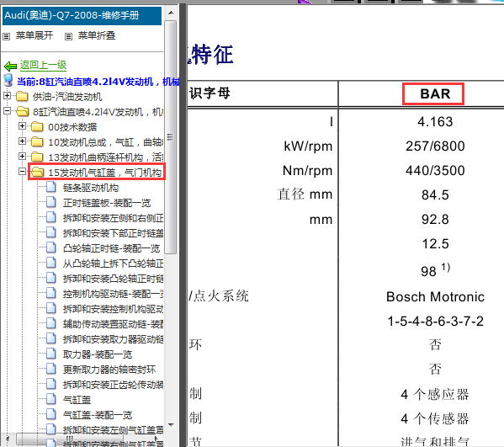Click the 菜单展开 expand-menu button
This screenshot has width=504, height=447.
tap(34, 35)
